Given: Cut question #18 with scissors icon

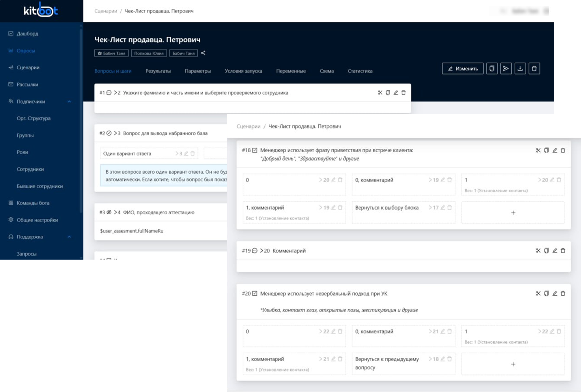Looking at the screenshot, I should (x=538, y=150).
